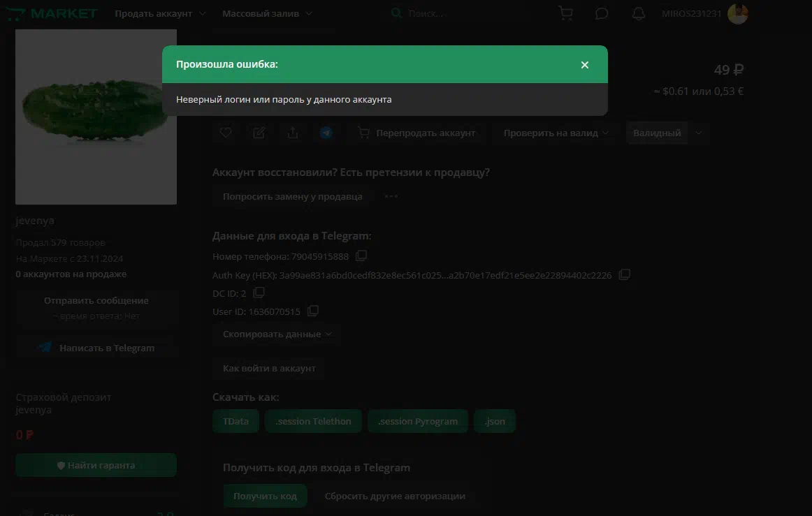Click "Отправить сообщение" to seller
Image resolution: width=812 pixels, height=516 pixels.
click(x=96, y=307)
